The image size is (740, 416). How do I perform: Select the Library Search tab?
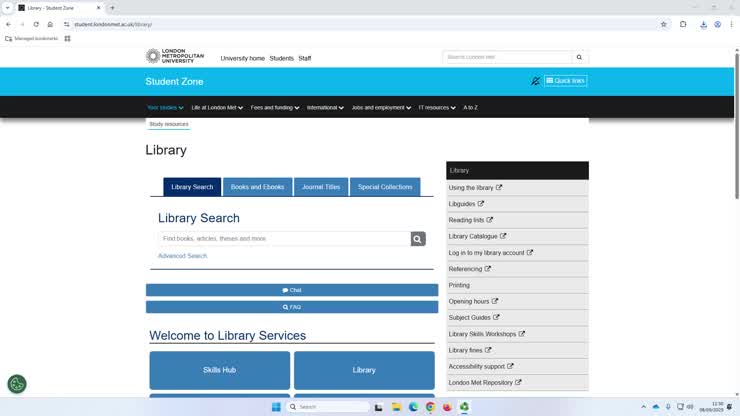[192, 187]
